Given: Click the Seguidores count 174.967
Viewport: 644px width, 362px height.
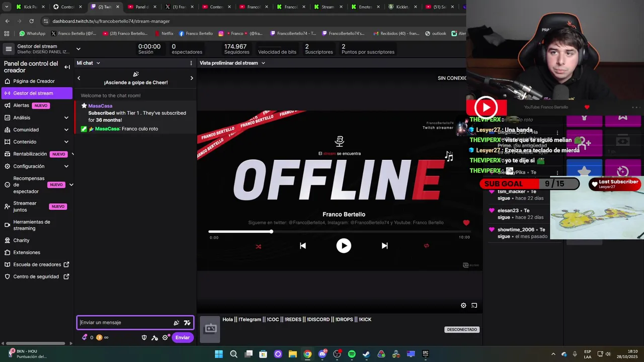Looking at the screenshot, I should pyautogui.click(x=235, y=46).
